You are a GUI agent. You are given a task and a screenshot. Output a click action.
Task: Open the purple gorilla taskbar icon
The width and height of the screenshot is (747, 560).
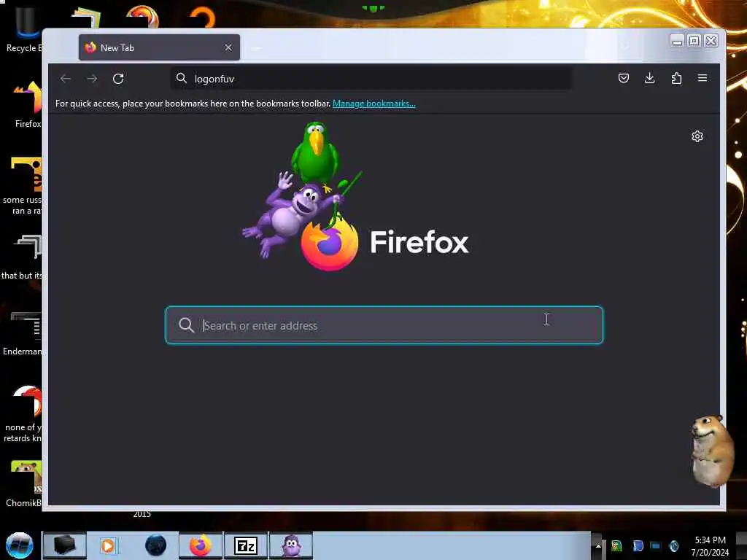(291, 545)
